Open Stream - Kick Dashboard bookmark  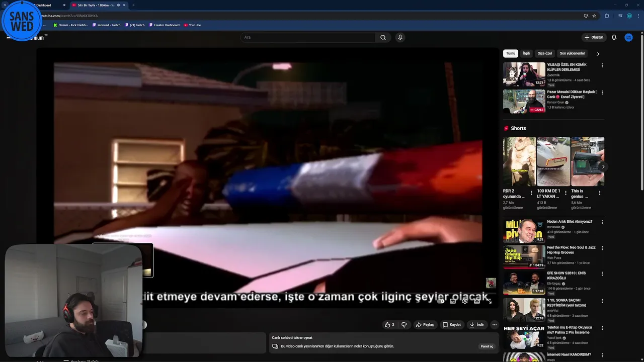click(x=71, y=25)
